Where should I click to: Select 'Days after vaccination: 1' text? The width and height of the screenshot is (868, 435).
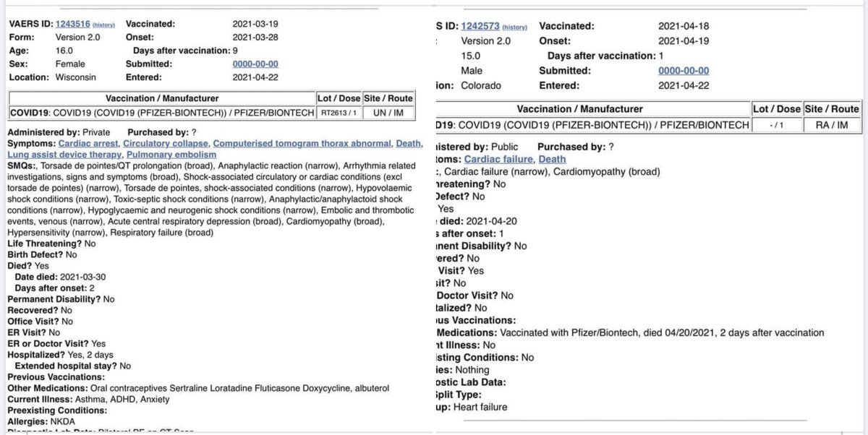pos(605,56)
